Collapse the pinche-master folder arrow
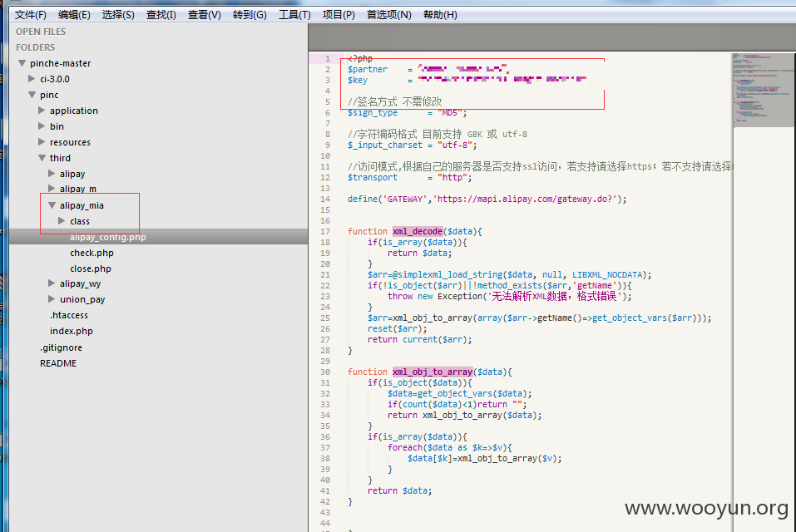 (22, 63)
